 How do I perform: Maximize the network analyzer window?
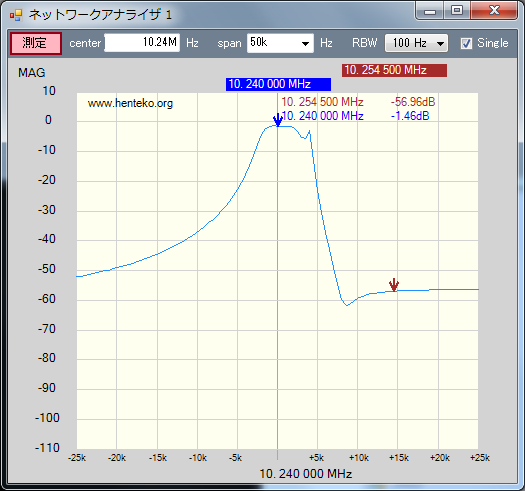(457, 11)
